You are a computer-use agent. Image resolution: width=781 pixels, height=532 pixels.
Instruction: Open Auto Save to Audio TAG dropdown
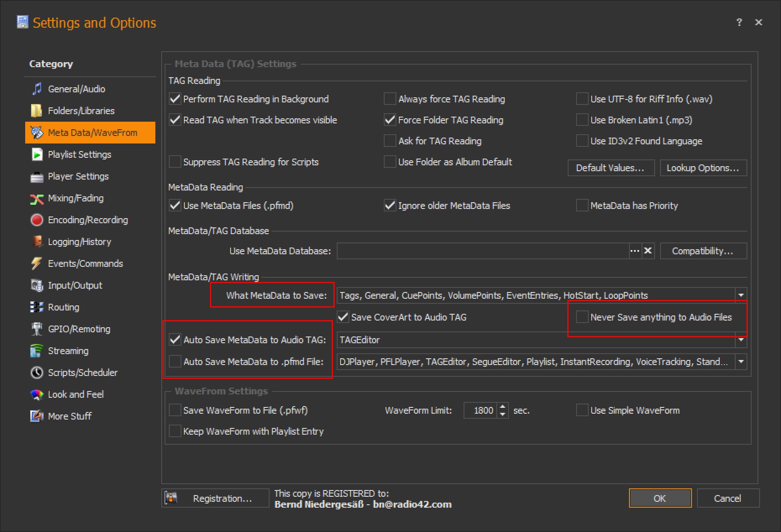pyautogui.click(x=741, y=340)
